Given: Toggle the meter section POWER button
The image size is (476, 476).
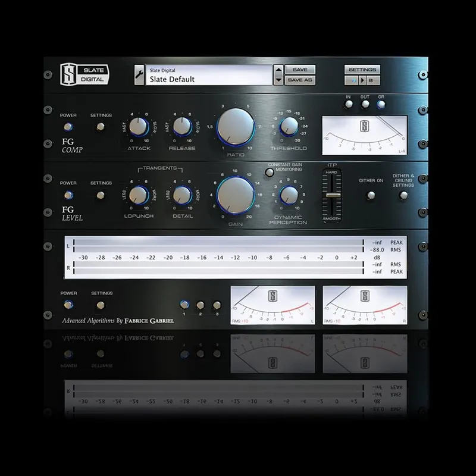Looking at the screenshot, I should pos(68,305).
